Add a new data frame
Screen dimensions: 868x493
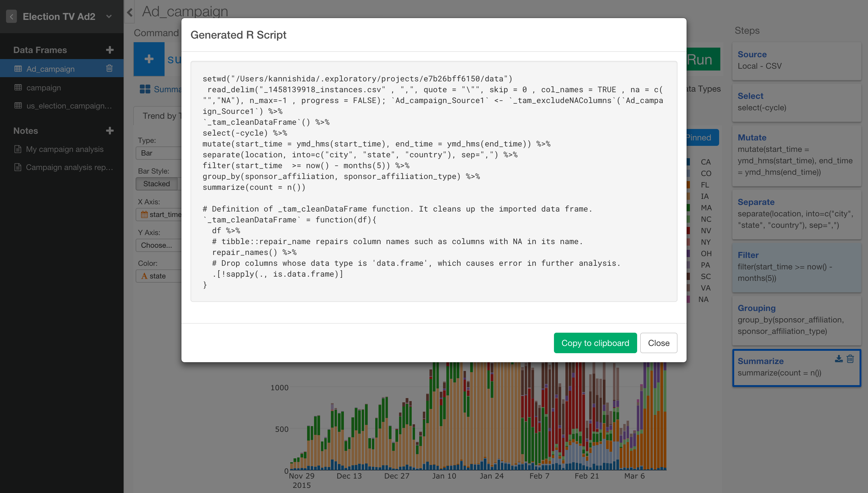110,49
